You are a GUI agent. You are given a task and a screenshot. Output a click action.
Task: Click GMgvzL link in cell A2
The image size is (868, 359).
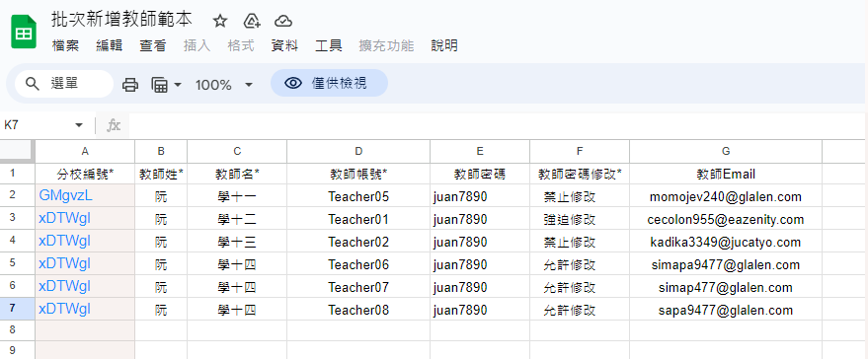65,194
